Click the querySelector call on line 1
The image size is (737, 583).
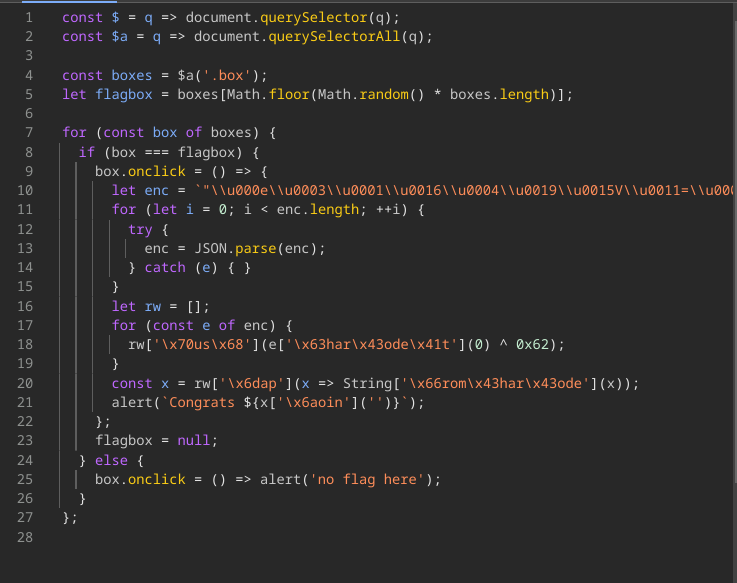pos(322,18)
